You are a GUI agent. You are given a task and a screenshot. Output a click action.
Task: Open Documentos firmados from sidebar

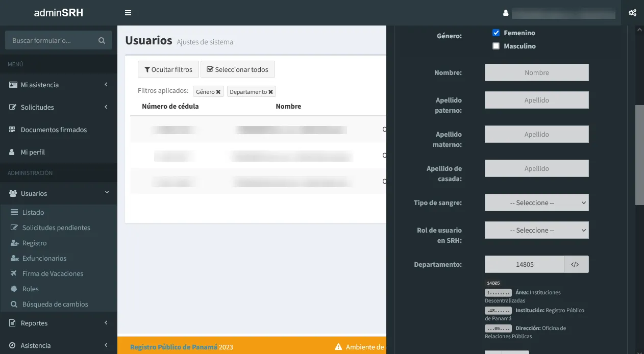point(54,130)
